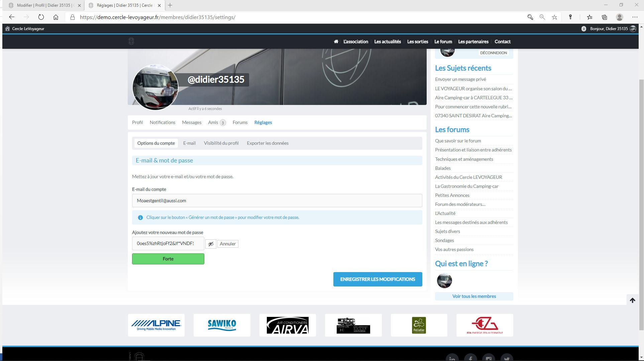Open Les partenaires menu item
The width and height of the screenshot is (644, 361).
pos(473,41)
